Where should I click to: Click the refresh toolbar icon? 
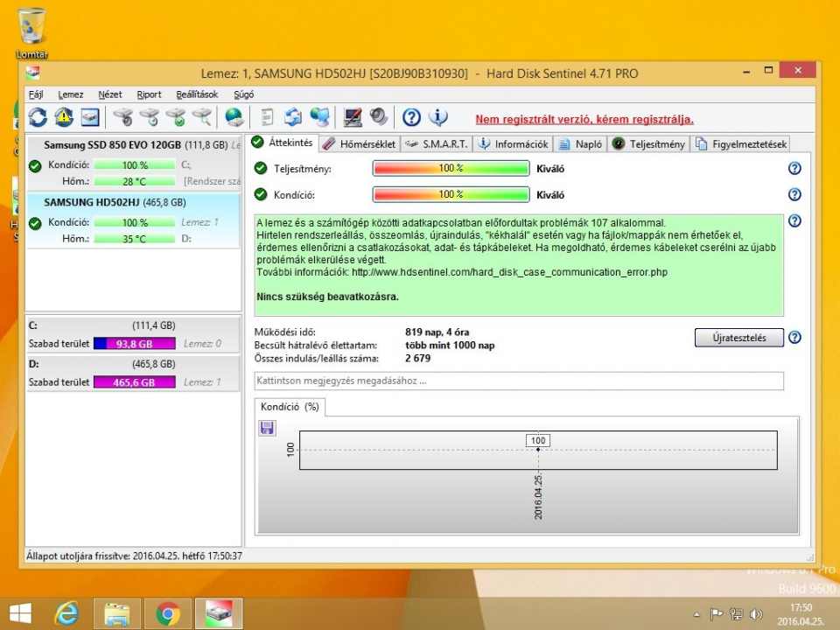pyautogui.click(x=38, y=116)
